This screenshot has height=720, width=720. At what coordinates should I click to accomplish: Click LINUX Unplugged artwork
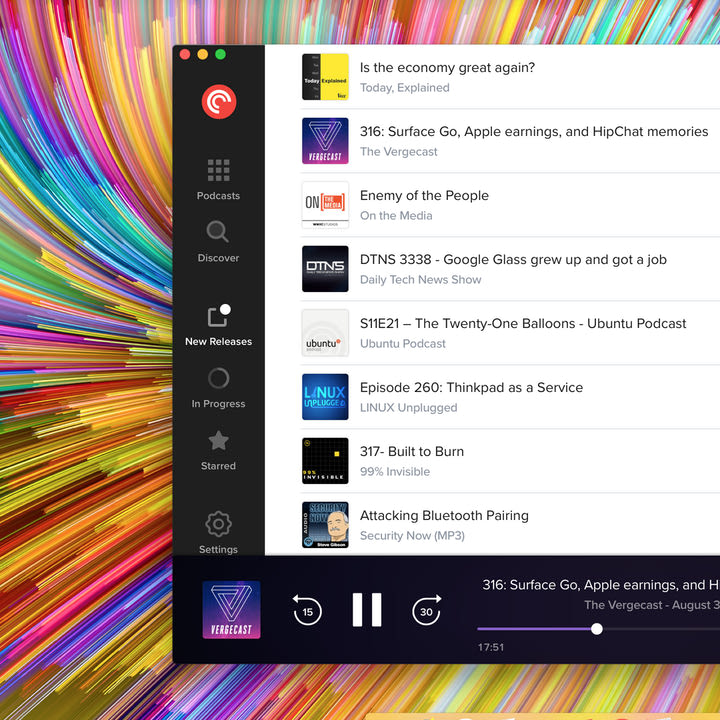coord(325,397)
